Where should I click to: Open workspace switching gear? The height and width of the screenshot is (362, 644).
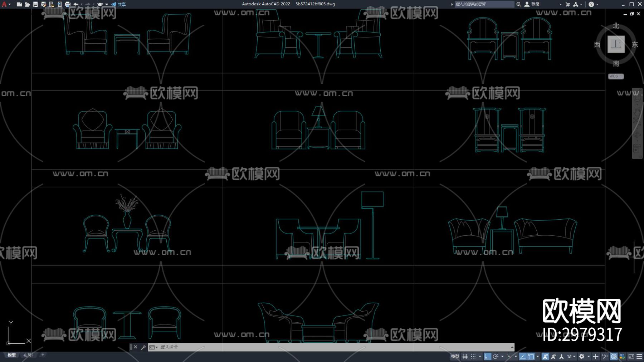582,356
